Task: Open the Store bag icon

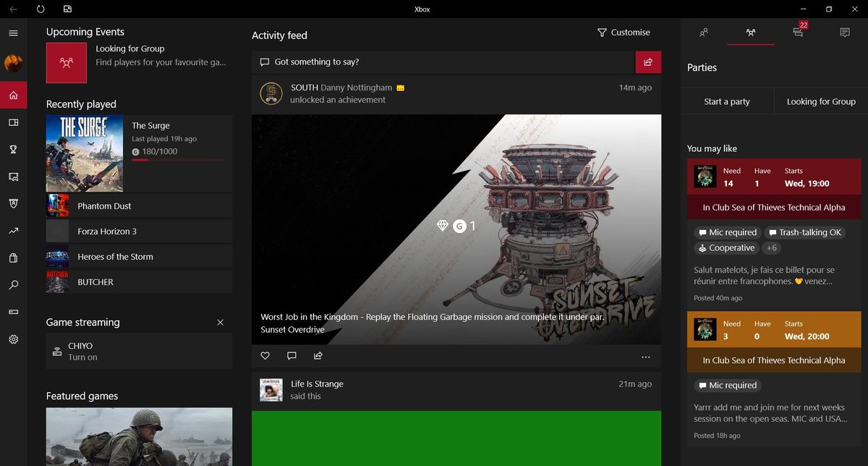Action: [x=13, y=258]
